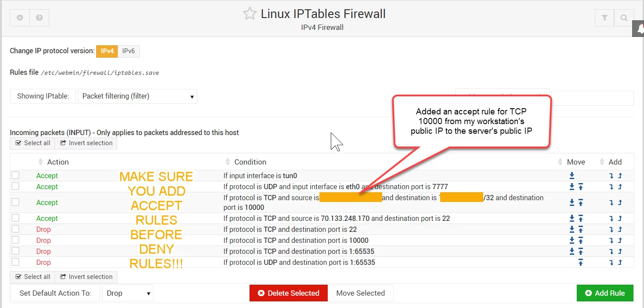Open the Packet filtering (filter) dropdown
Screen dimensions: 644x308
pyautogui.click(x=137, y=96)
